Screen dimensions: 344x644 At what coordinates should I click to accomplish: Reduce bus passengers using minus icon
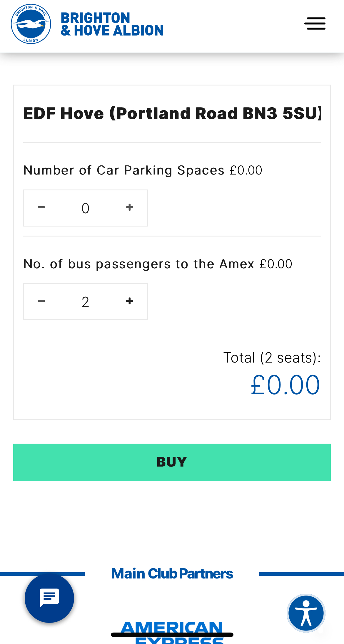coord(41,301)
